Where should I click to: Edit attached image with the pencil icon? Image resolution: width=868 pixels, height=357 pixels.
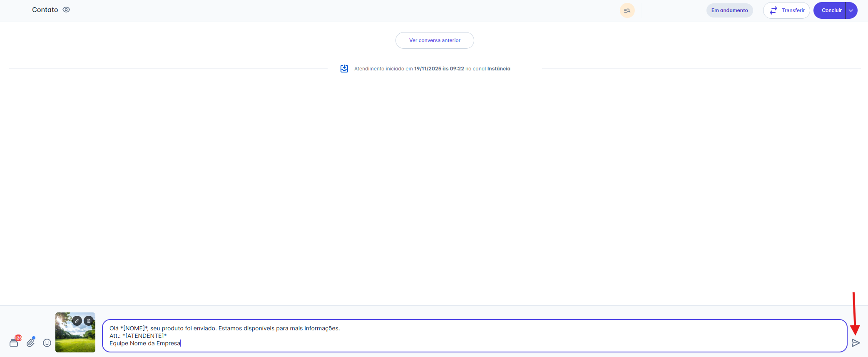(77, 321)
